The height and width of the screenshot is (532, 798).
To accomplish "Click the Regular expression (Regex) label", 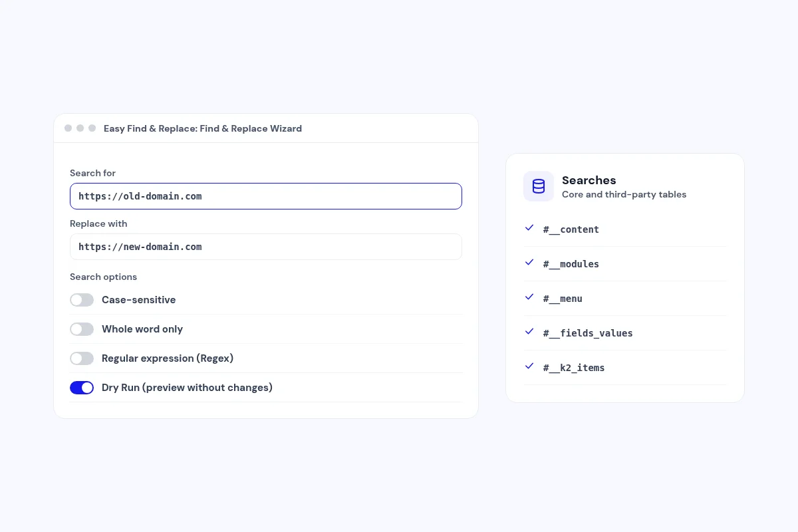I will (168, 358).
